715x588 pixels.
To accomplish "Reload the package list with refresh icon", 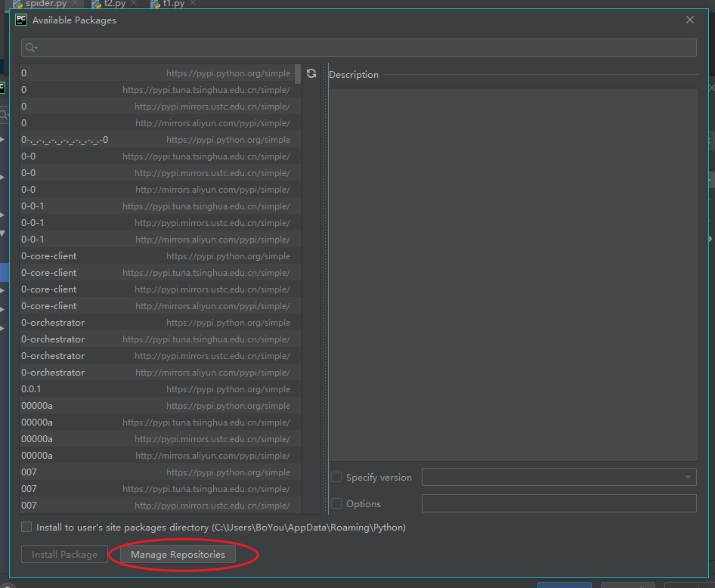I will (x=311, y=73).
